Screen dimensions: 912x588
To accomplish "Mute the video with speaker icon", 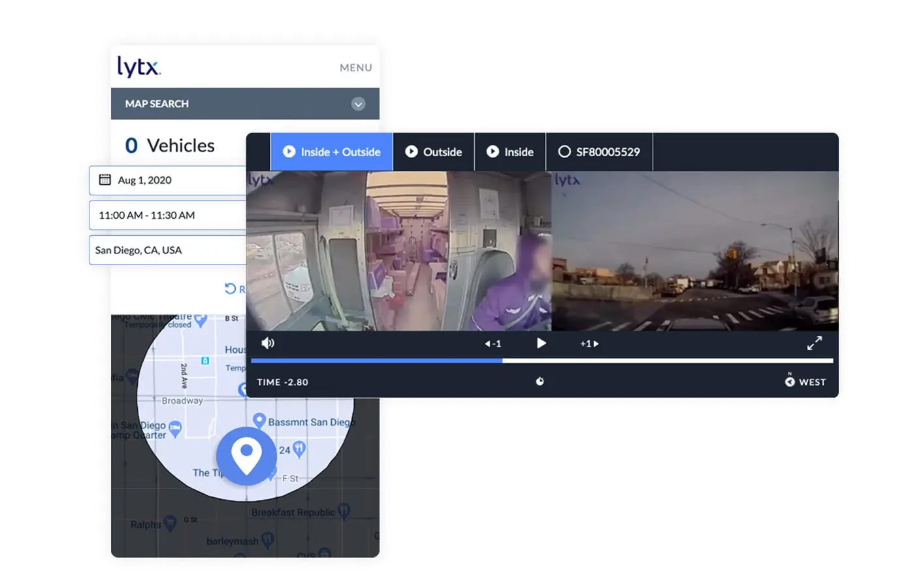I will [268, 343].
